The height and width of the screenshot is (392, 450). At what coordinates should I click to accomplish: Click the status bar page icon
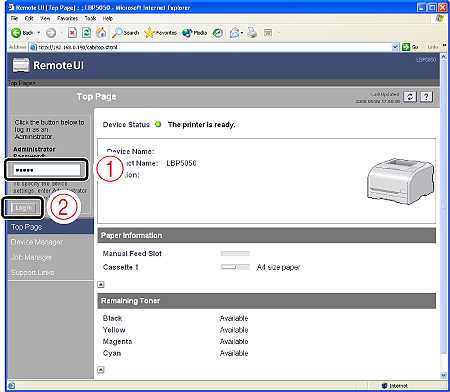coord(11,386)
